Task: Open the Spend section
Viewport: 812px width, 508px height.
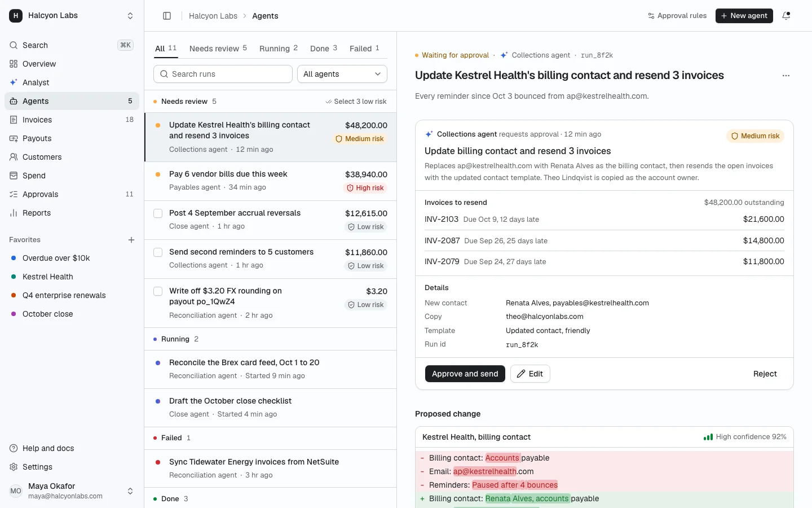Action: tap(72, 176)
